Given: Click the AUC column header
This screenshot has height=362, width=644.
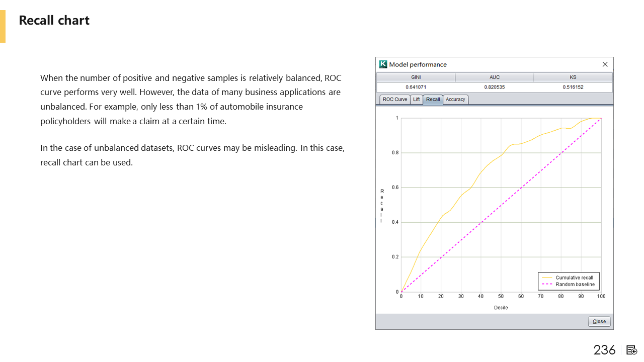Looking at the screenshot, I should coord(495,77).
